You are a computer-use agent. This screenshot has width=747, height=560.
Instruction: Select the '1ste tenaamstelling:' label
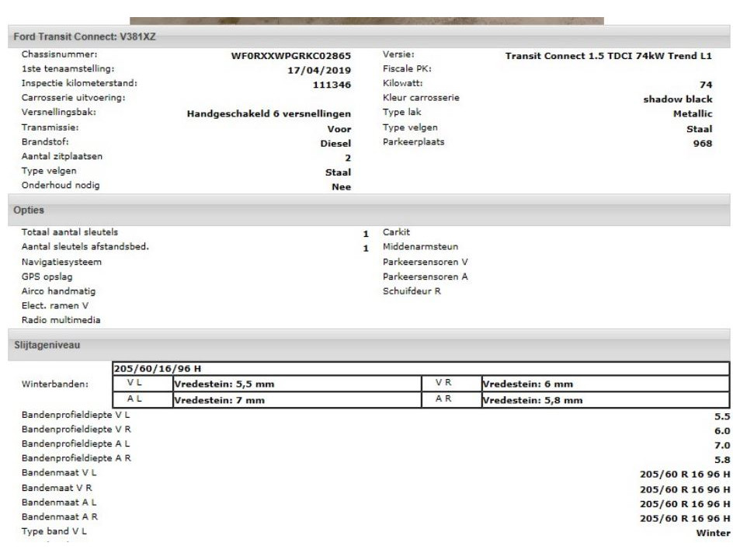[68, 68]
